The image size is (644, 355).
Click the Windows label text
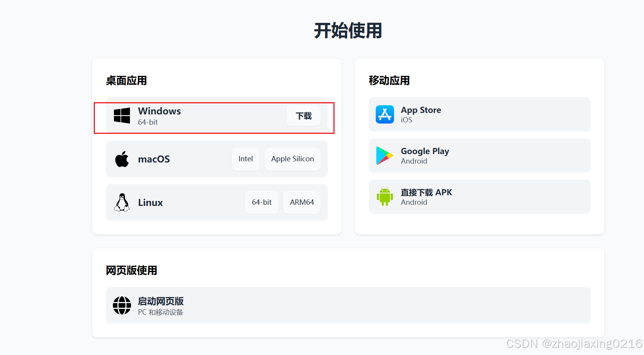[x=159, y=111]
